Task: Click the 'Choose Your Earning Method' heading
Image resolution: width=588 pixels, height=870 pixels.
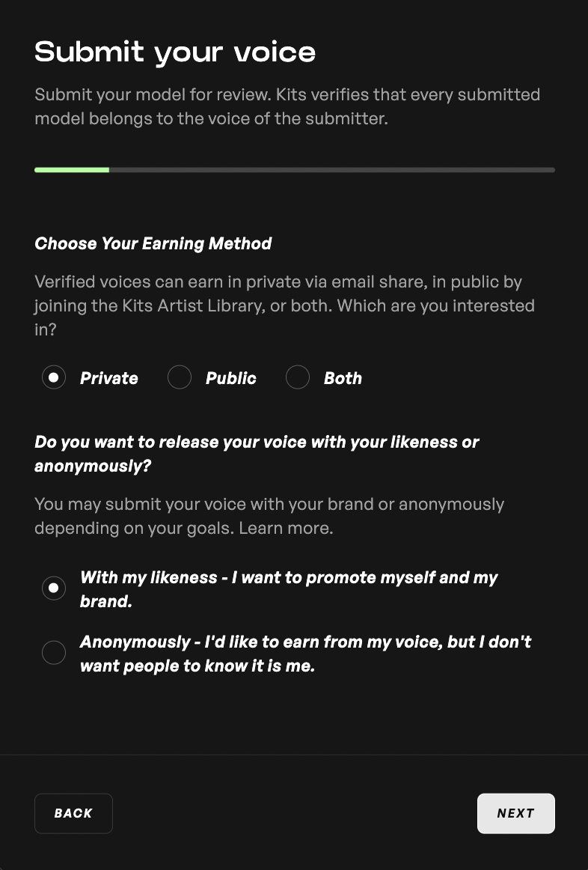Action: [x=153, y=243]
